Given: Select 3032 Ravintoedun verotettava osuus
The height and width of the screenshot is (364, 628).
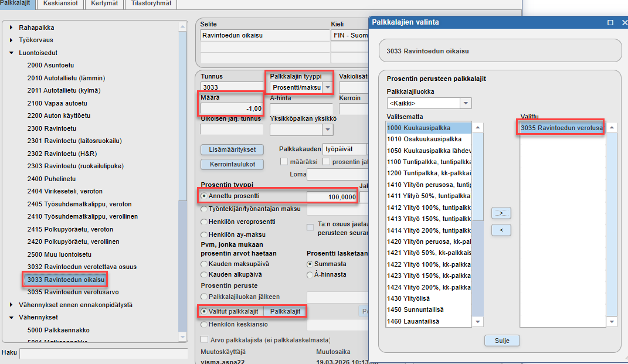Looking at the screenshot, I should (x=82, y=267).
